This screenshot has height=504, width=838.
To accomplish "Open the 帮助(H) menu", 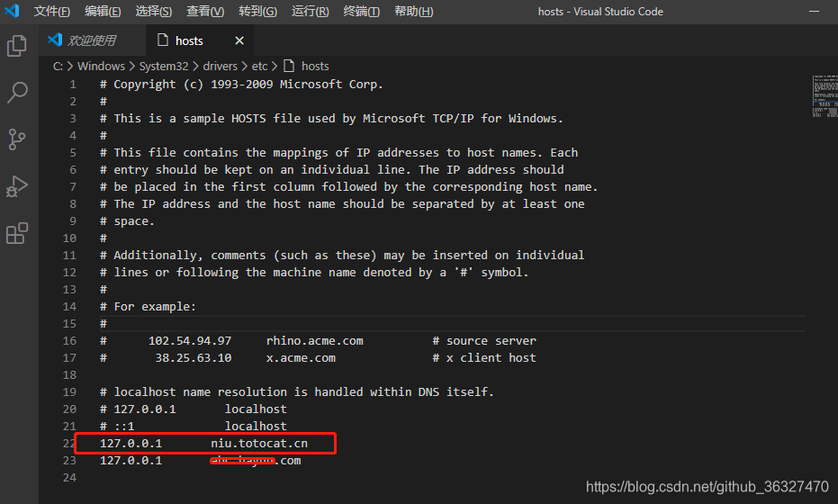I will 414,11.
